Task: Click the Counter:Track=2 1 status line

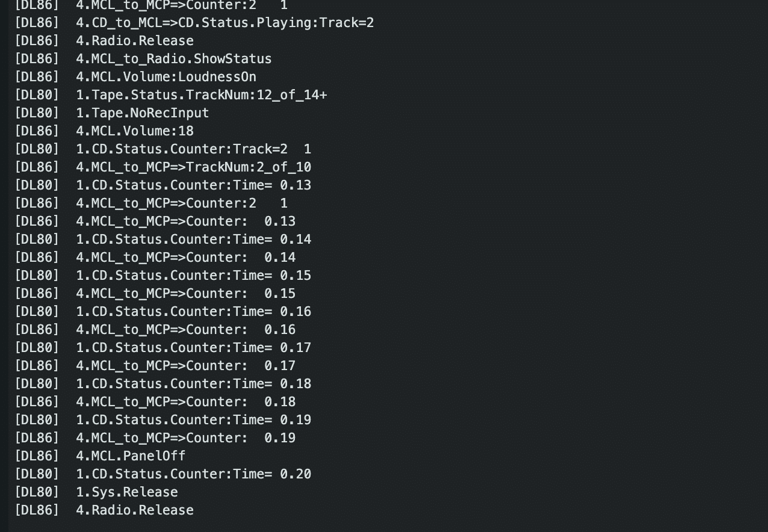Action: pos(163,149)
